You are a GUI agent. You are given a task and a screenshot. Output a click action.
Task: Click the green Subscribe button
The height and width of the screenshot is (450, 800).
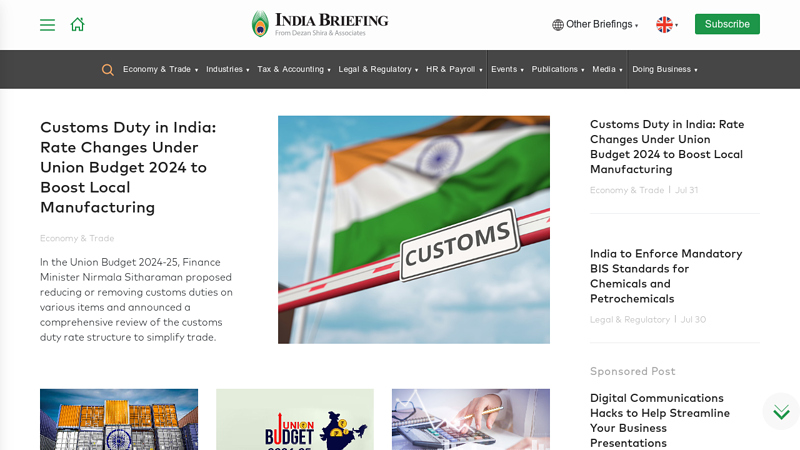[x=727, y=24]
